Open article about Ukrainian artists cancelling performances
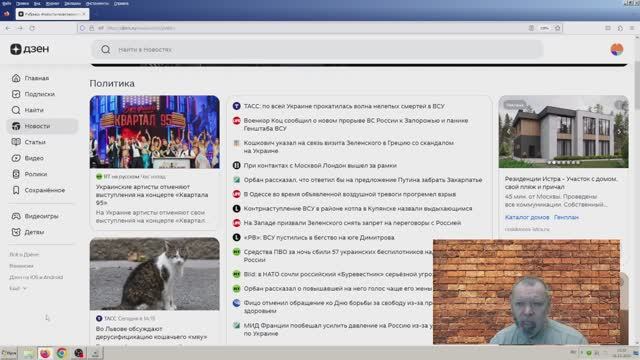 [152, 195]
